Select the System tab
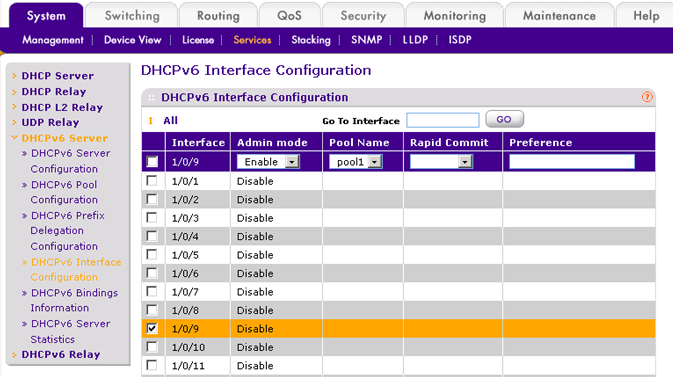This screenshot has width=673, height=377. pos(46,16)
